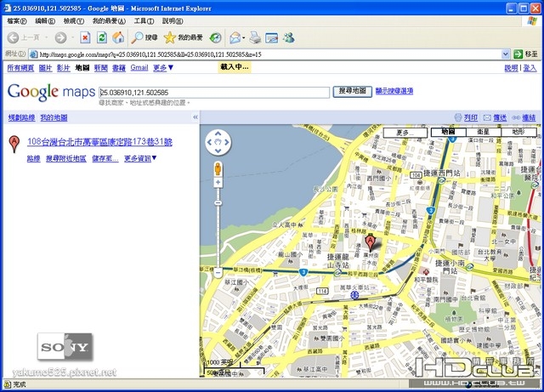Screen dimensions: 544x392
Task: Click the Messenger people toolbar icon
Action: (289, 37)
